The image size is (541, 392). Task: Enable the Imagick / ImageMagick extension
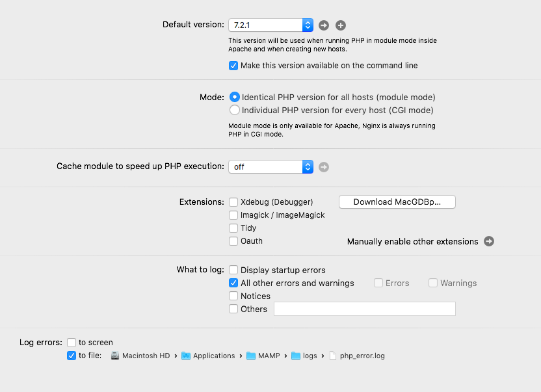click(x=233, y=215)
